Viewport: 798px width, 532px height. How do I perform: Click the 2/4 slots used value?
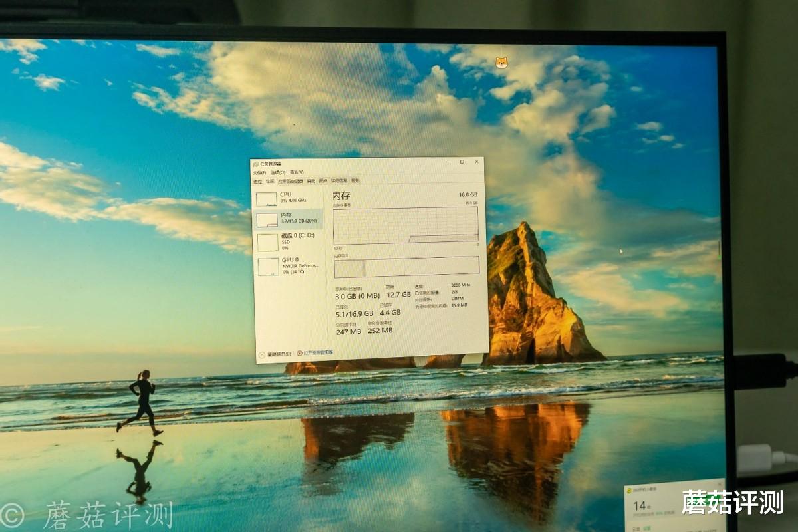click(x=455, y=291)
